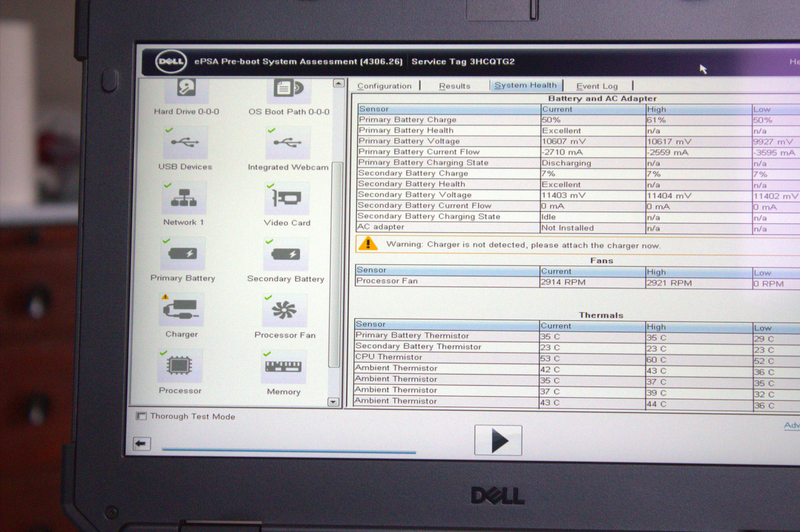Click the 11403 mV secondary voltage value
800x532 pixels.
563,195
